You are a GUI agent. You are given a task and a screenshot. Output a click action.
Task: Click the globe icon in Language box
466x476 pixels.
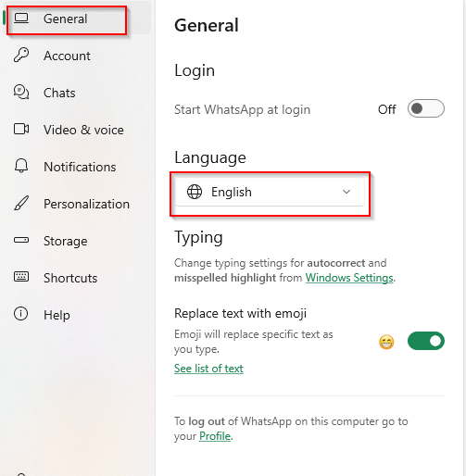tap(195, 192)
